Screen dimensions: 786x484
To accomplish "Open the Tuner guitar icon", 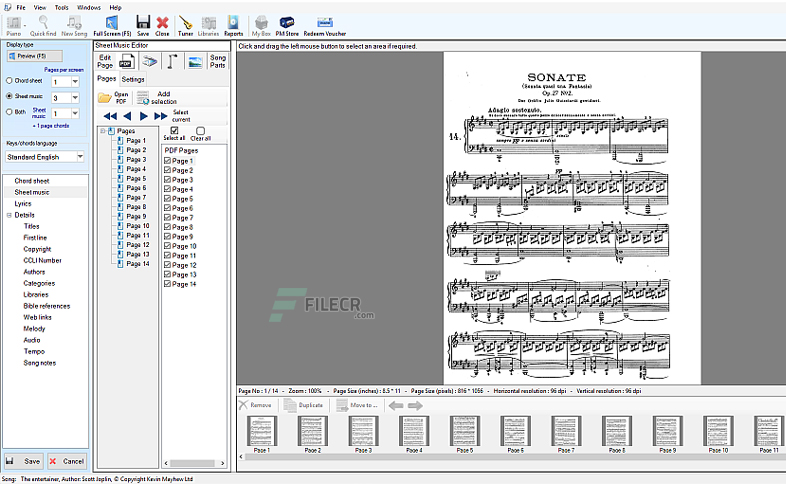I will [x=185, y=26].
